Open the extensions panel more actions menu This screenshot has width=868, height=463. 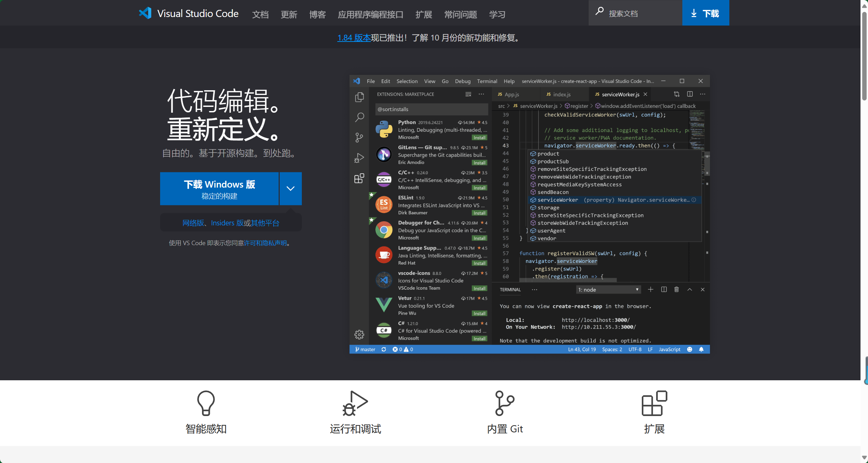point(481,94)
